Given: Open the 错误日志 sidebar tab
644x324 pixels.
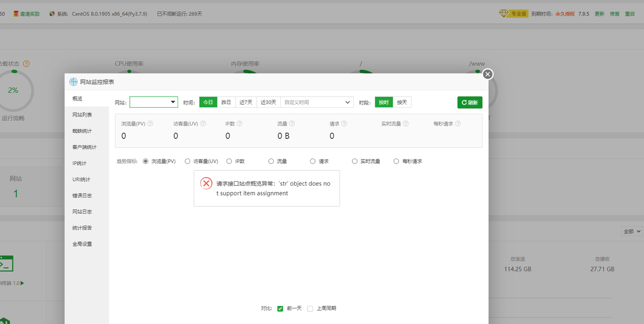Looking at the screenshot, I should click(x=87, y=195).
